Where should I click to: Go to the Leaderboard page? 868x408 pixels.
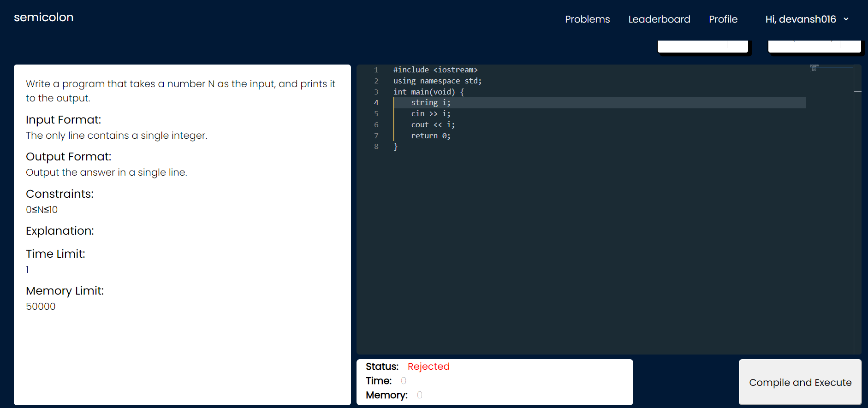tap(659, 19)
